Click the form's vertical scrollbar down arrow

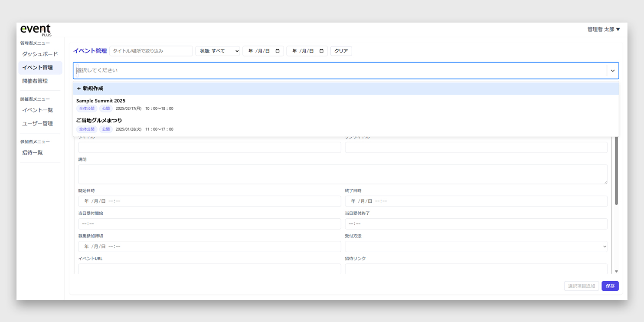(x=616, y=271)
